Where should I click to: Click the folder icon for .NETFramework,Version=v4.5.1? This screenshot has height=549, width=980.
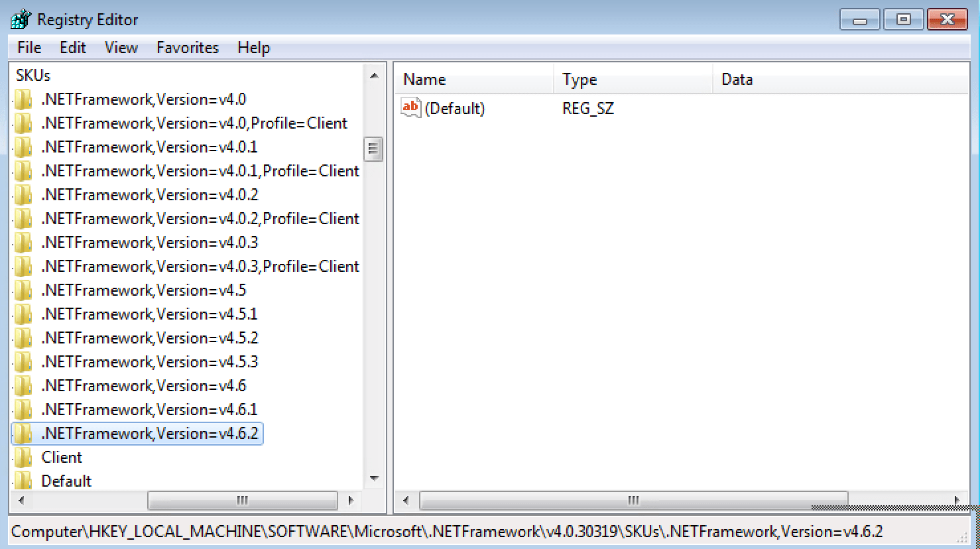click(x=23, y=314)
